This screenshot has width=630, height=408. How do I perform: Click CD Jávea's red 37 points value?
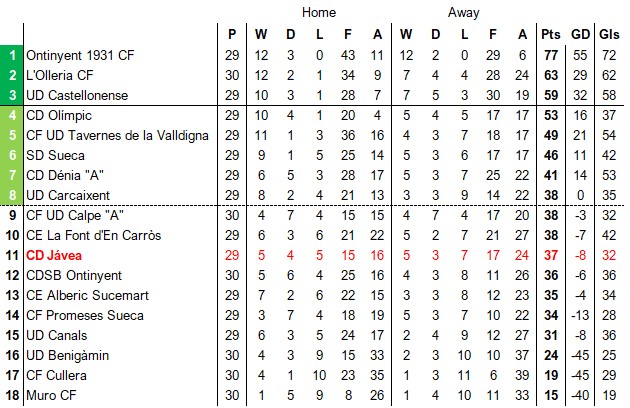pyautogui.click(x=550, y=255)
